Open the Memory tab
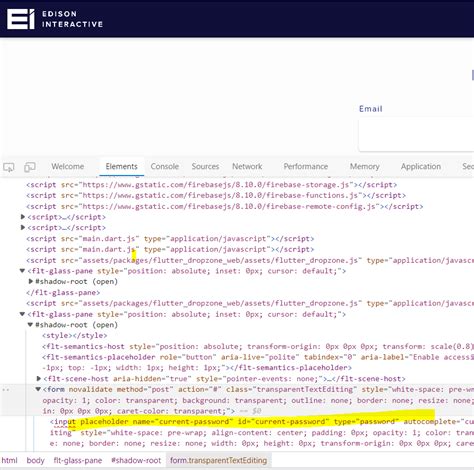The width and height of the screenshot is (474, 470). tap(364, 166)
